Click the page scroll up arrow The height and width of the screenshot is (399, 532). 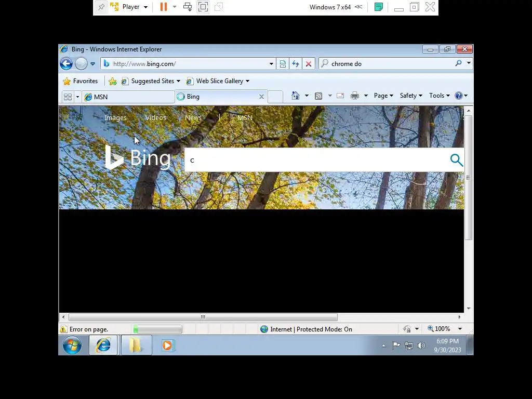click(469, 111)
